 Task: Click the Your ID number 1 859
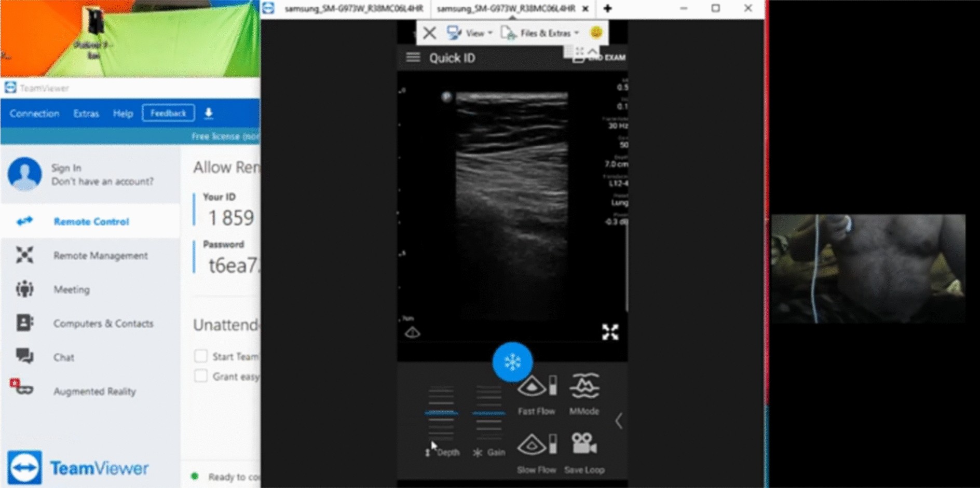coord(231,218)
